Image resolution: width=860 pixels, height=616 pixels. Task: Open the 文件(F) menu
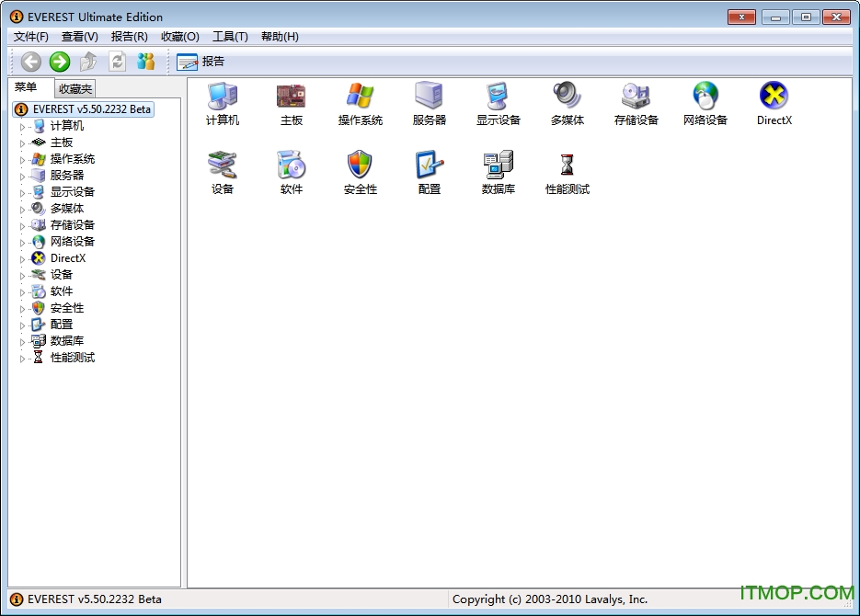point(30,37)
